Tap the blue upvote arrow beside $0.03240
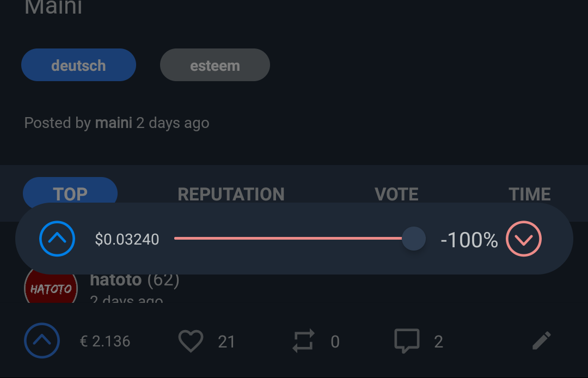Viewport: 588px width, 378px height. click(x=57, y=239)
